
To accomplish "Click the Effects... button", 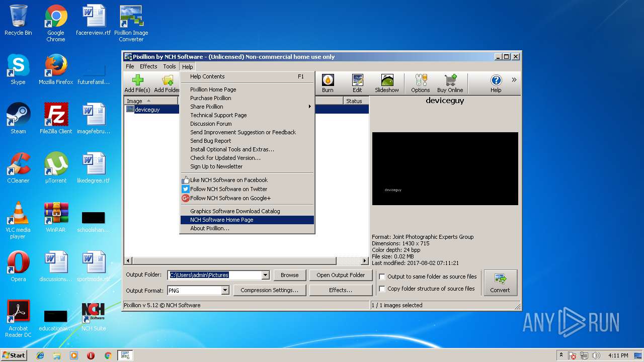I will [341, 290].
